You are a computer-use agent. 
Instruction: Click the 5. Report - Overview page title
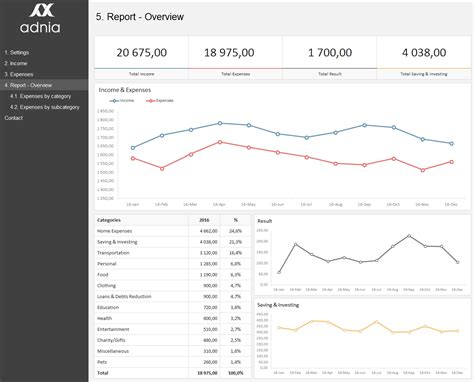(x=140, y=17)
